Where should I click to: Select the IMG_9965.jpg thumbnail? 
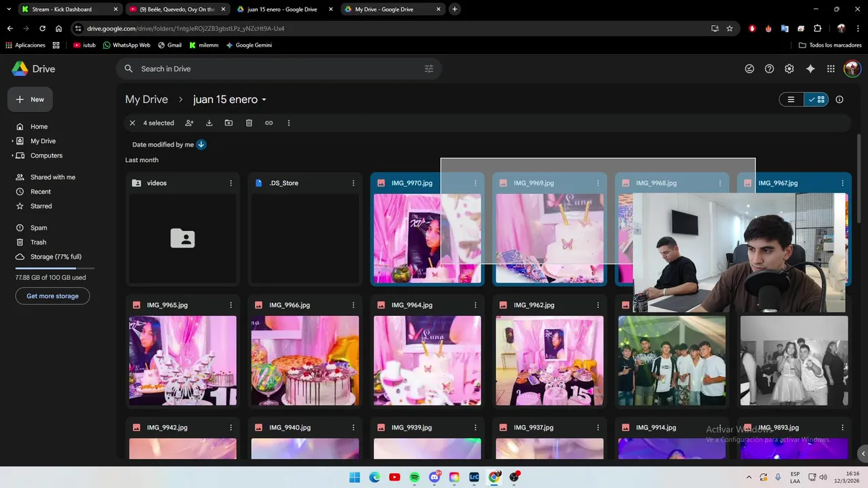point(183,361)
